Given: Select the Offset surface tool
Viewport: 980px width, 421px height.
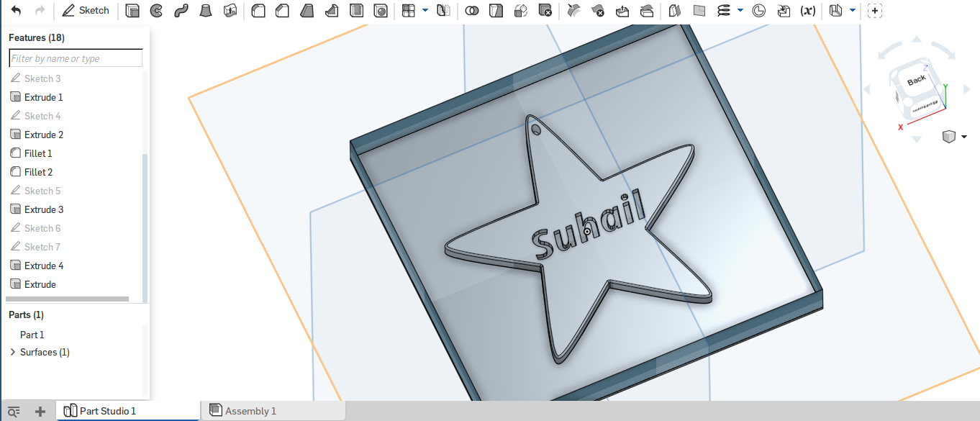Looking at the screenshot, I should tap(674, 11).
